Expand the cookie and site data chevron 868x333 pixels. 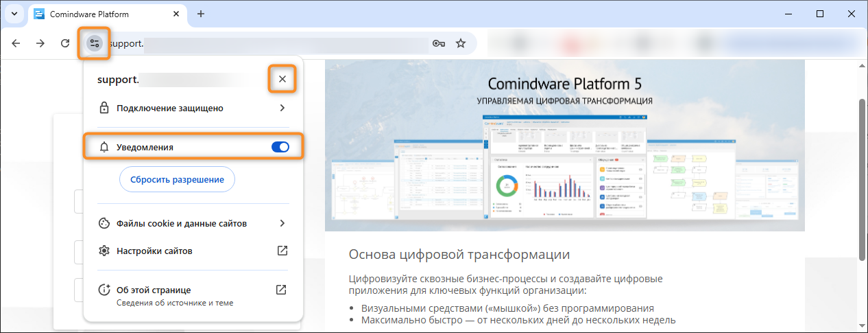coord(282,223)
